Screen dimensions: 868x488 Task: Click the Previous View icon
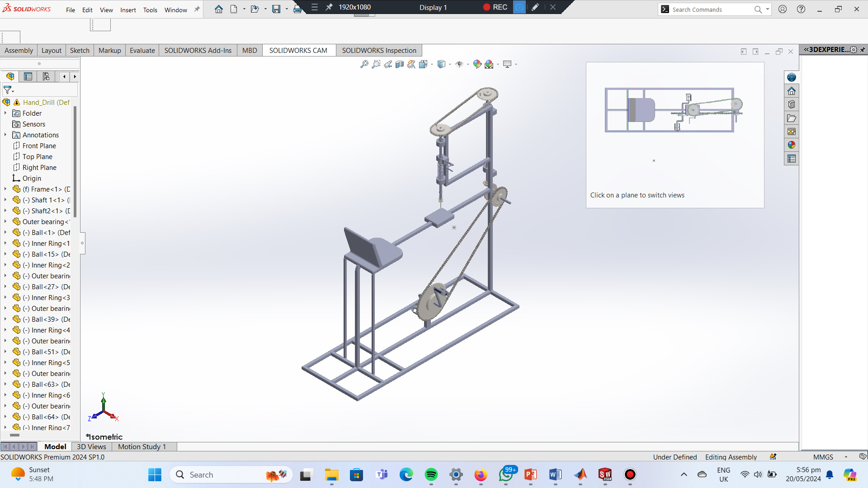point(388,65)
